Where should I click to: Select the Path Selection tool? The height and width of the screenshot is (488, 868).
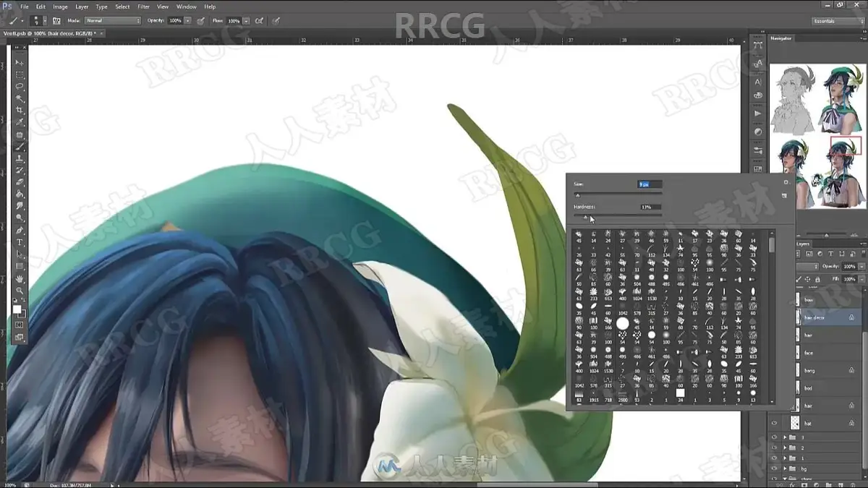tap(20, 254)
